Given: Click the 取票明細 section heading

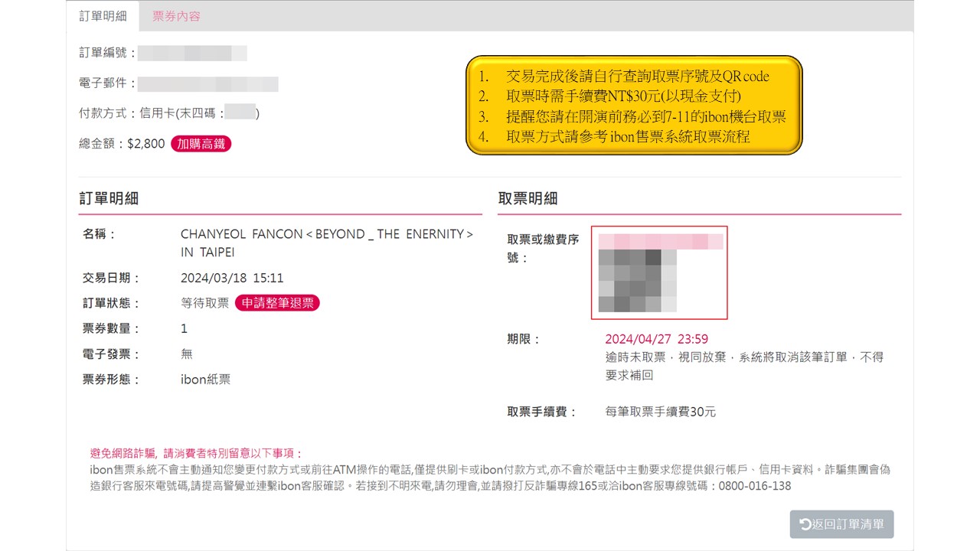Looking at the screenshot, I should pyautogui.click(x=528, y=198).
